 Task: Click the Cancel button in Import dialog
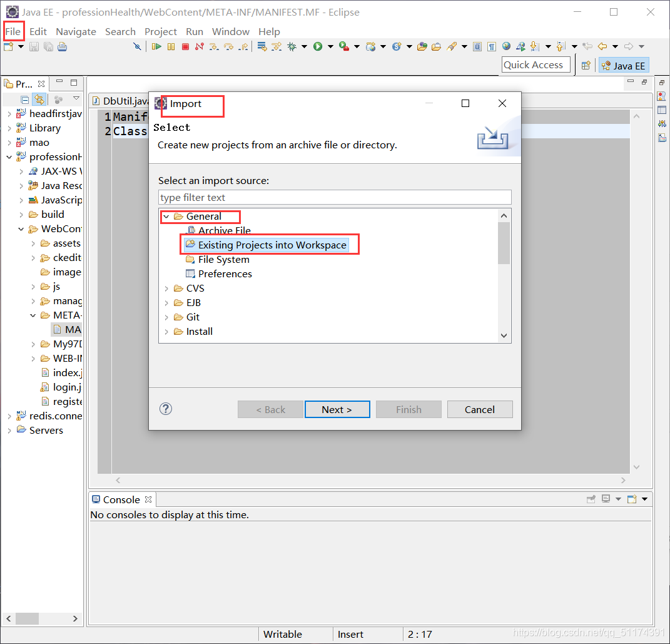coord(480,409)
